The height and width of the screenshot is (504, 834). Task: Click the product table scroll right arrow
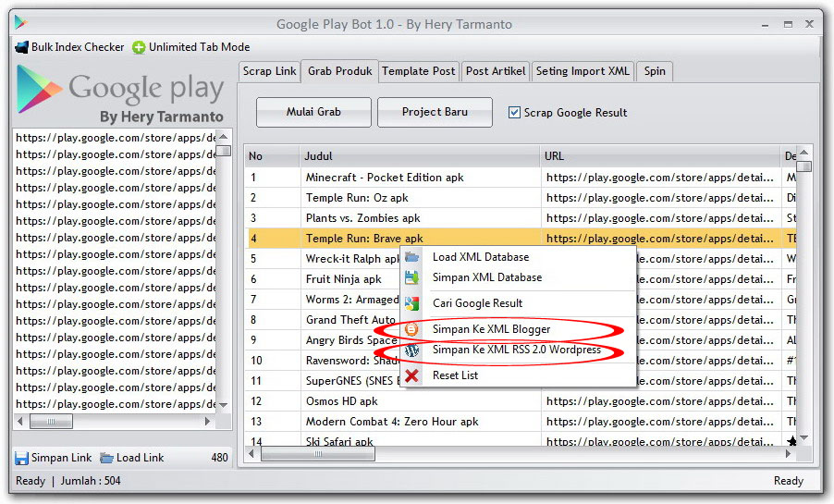pos(788,454)
